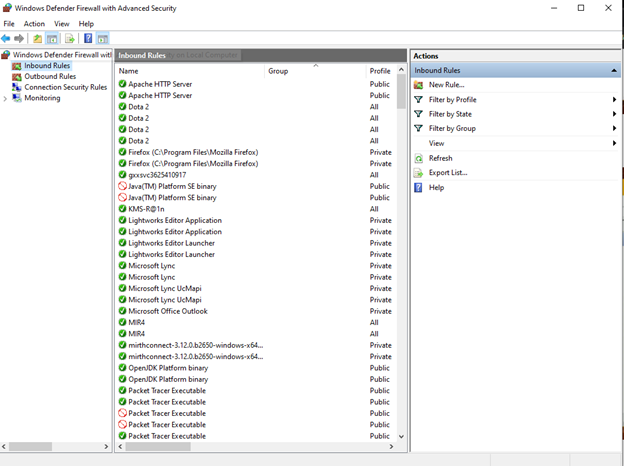Expand the Monitoring tree node
The height and width of the screenshot is (466, 624).
click(x=5, y=98)
